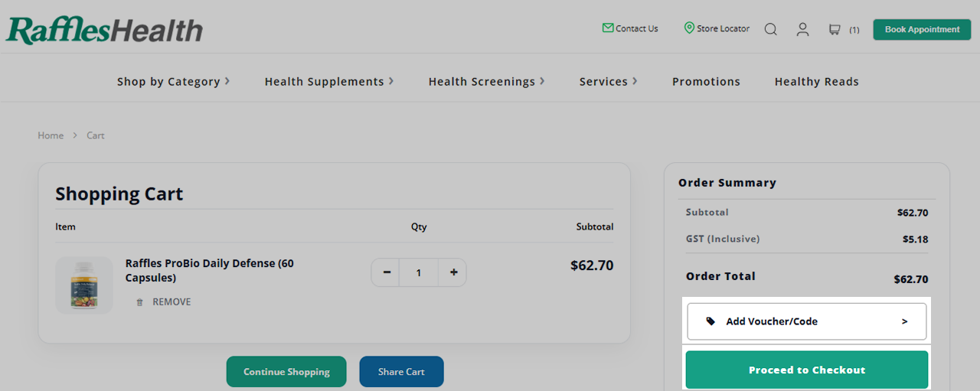Click the voucher tag icon
The width and height of the screenshot is (980, 391).
coord(710,321)
